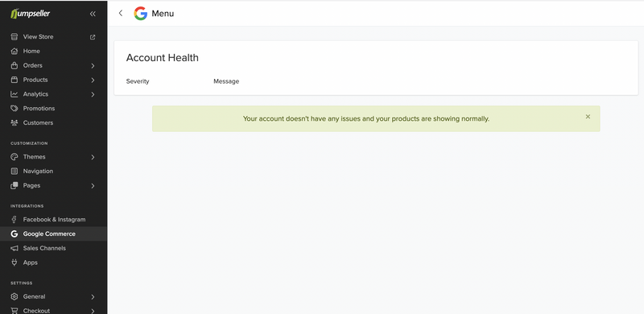644x314 pixels.
Task: Click the Facebook & Instagram icon
Action: pyautogui.click(x=14, y=220)
